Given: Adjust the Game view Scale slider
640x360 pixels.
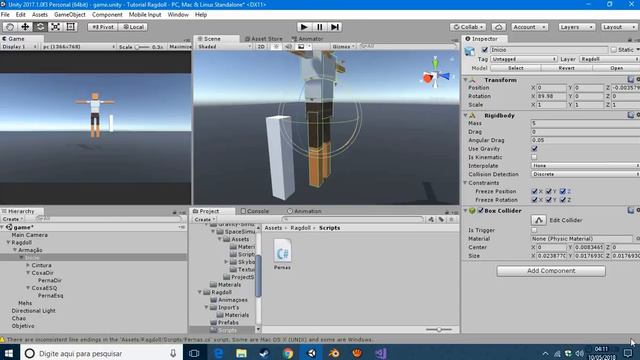Looking at the screenshot, I should [x=142, y=47].
